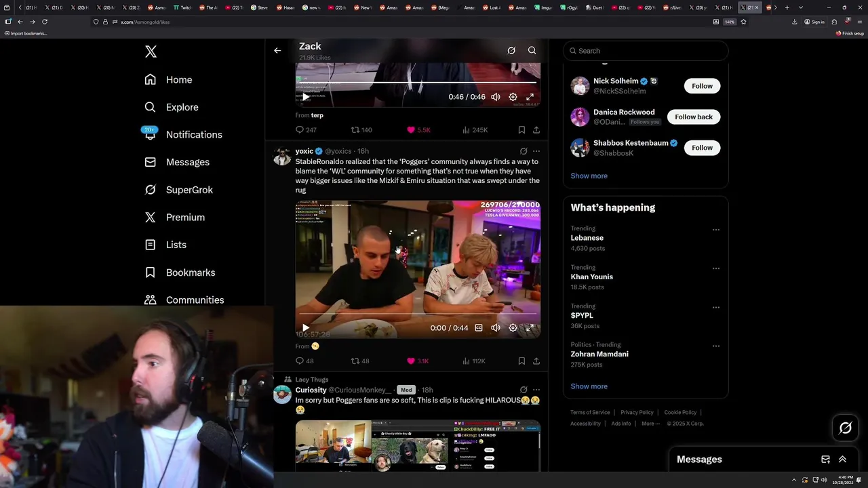The width and height of the screenshot is (868, 488).
Task: Open Home in the left sidebar
Action: (x=168, y=79)
